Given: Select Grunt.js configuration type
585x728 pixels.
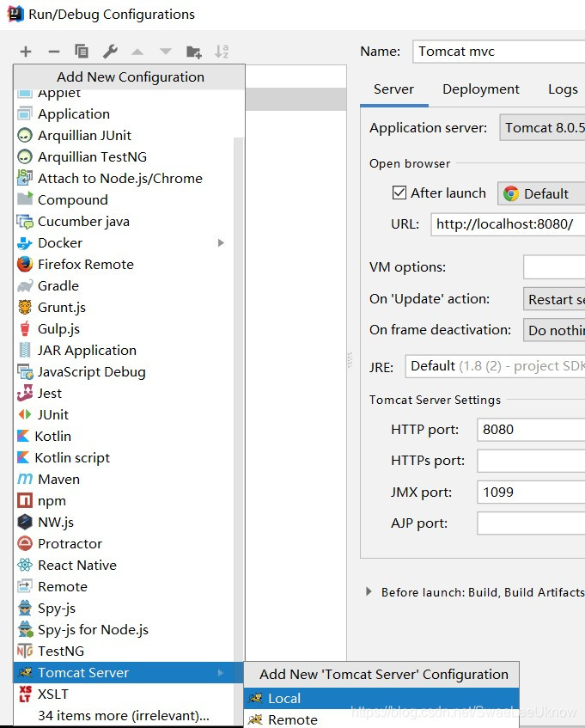Looking at the screenshot, I should pos(125,307).
